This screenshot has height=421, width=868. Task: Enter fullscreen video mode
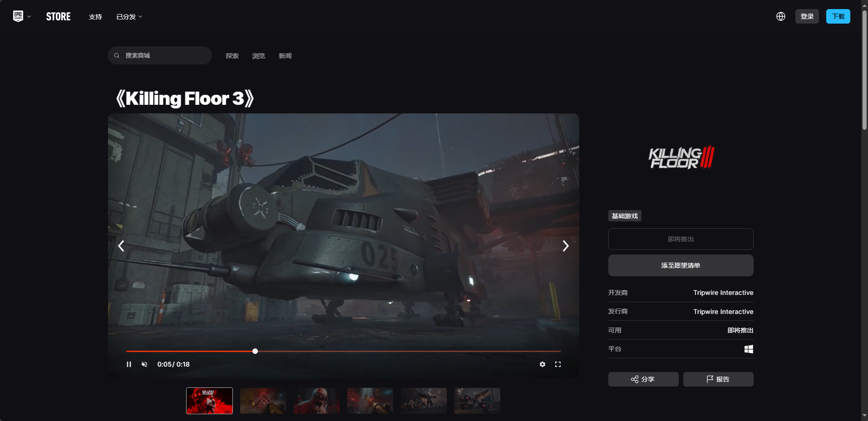(558, 364)
